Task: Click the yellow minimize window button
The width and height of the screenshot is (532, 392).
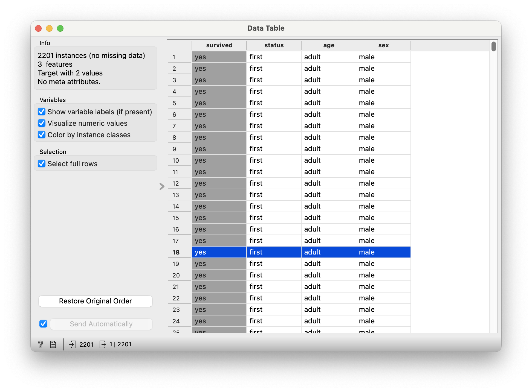Action: (x=49, y=28)
